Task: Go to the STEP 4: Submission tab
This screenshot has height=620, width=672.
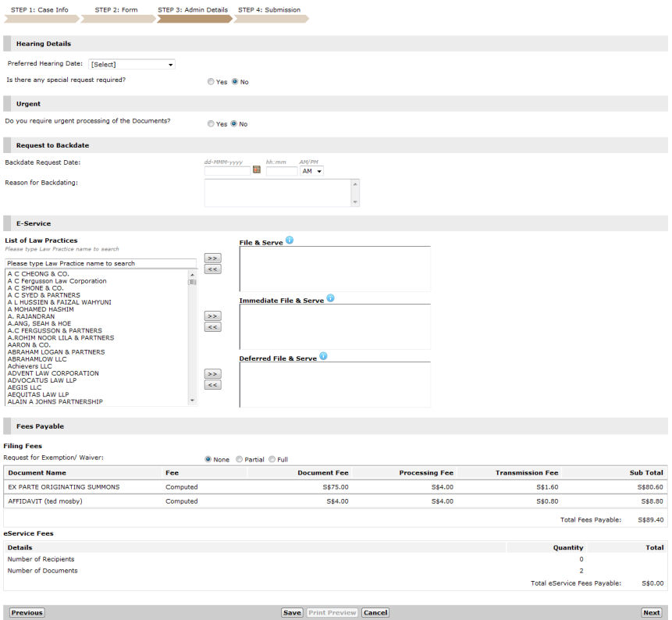Action: pyautogui.click(x=268, y=11)
